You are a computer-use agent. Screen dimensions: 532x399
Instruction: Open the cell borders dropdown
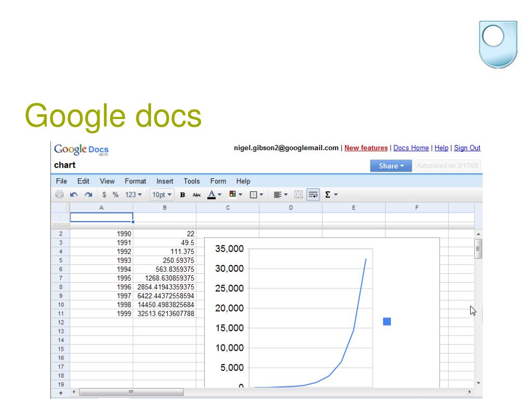[256, 195]
